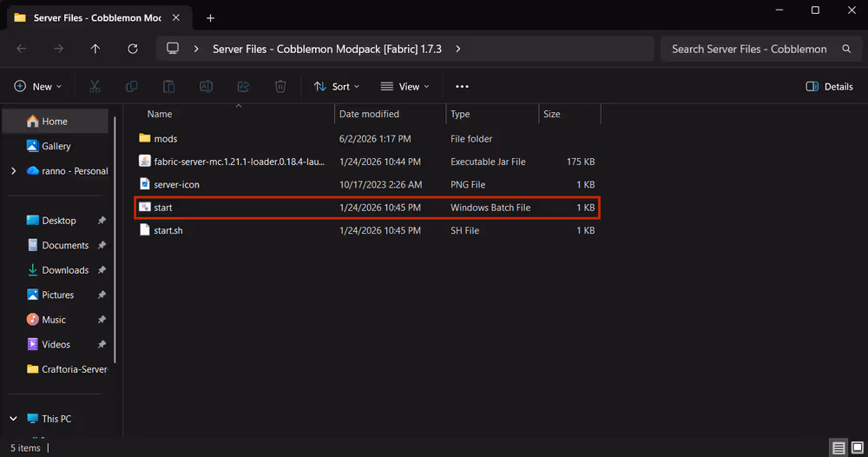Unpin Music using its pin icon
This screenshot has width=868, height=457.
[x=102, y=320]
